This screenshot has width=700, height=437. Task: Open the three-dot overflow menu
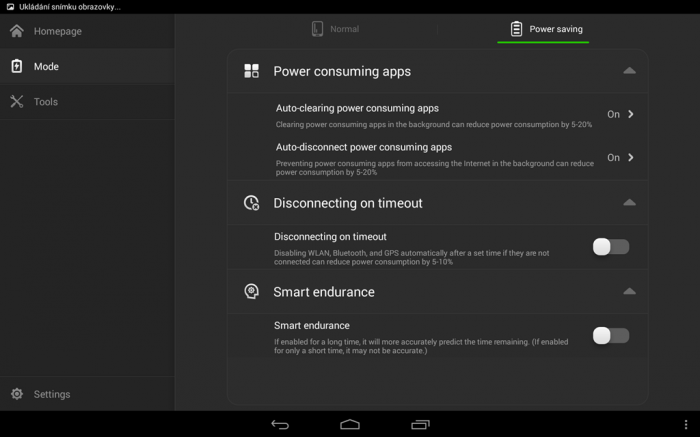pyautogui.click(x=686, y=425)
